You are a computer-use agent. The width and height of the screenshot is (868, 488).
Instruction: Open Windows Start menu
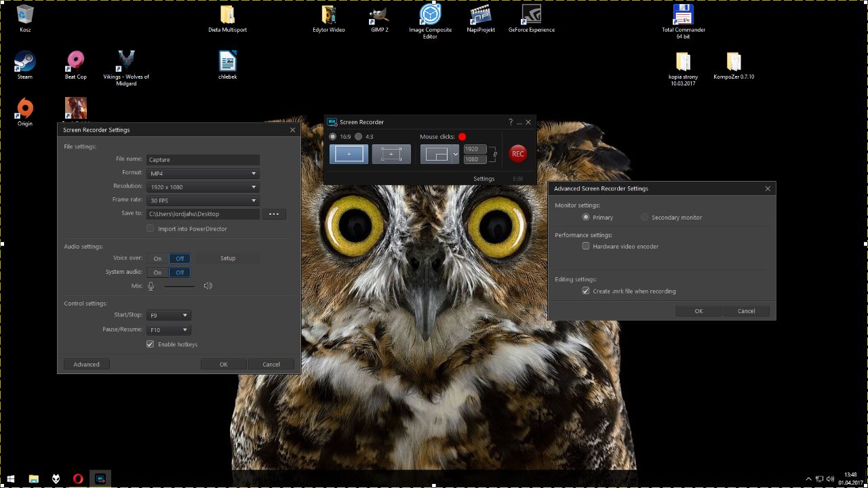11,479
